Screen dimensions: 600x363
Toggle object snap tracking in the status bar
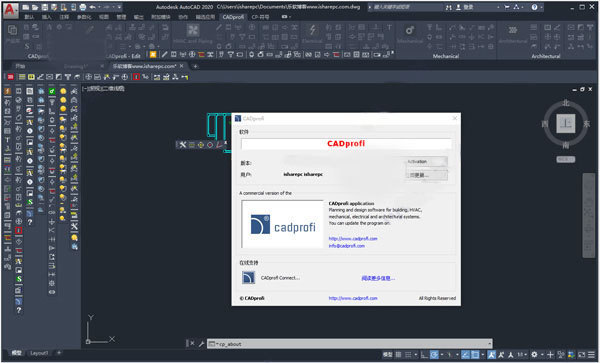(465, 355)
